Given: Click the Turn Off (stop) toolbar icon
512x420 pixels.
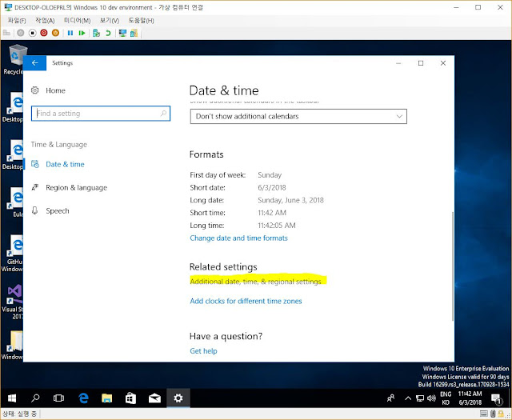Looking at the screenshot, I should pos(32,33).
